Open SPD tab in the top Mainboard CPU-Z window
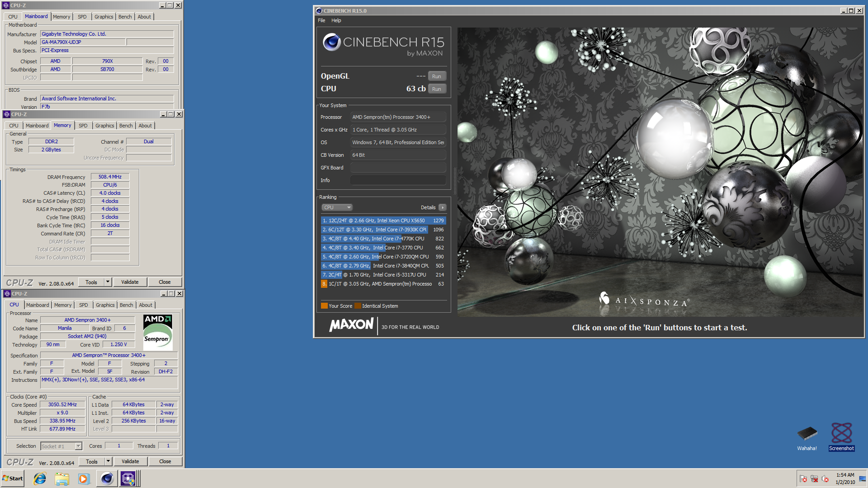Image resolution: width=868 pixels, height=488 pixels. [82, 17]
